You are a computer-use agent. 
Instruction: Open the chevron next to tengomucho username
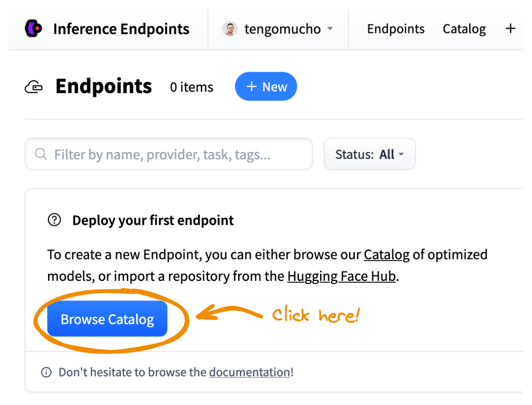pos(329,29)
